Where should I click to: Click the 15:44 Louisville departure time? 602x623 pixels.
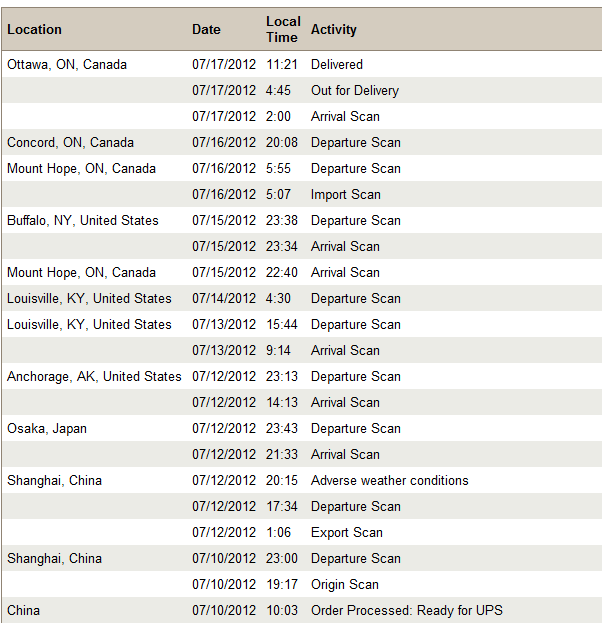pos(282,325)
